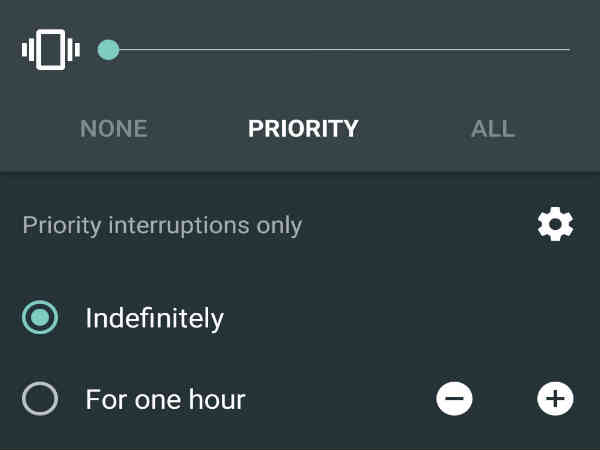Image resolution: width=600 pixels, height=450 pixels.
Task: Decrease duration with the minus button
Action: 454,399
